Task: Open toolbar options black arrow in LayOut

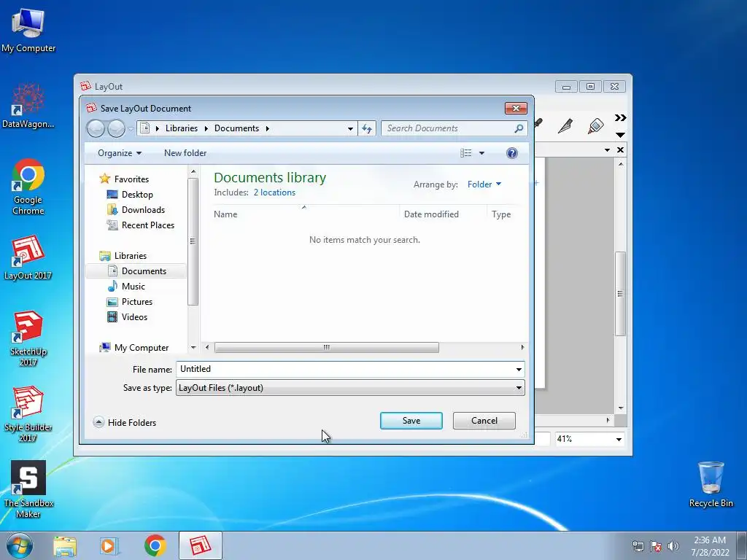Action: [620, 135]
